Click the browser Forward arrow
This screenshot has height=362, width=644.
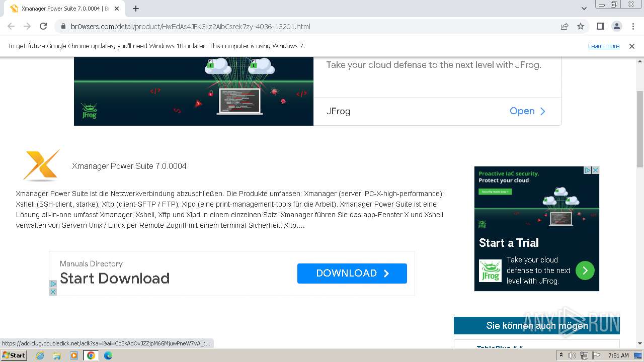tap(27, 26)
